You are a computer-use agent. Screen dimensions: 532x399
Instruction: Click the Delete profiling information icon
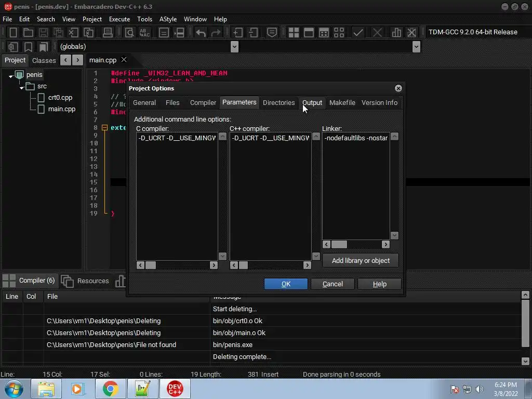coord(411,33)
